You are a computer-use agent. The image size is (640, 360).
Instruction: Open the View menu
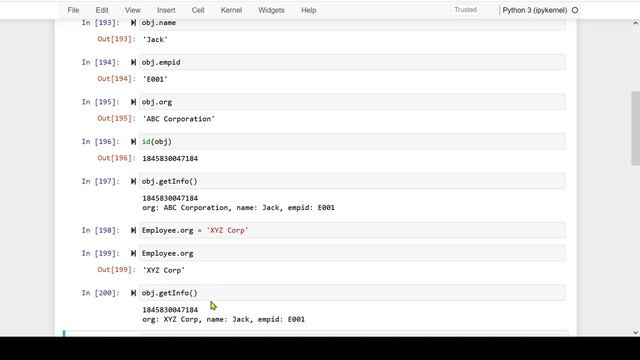point(132,10)
